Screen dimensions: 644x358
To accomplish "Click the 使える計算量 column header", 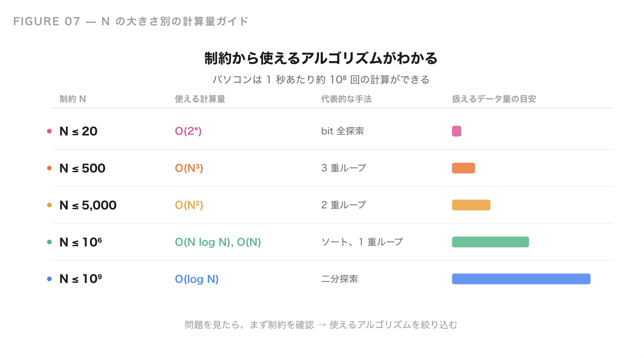I will click(x=200, y=99).
